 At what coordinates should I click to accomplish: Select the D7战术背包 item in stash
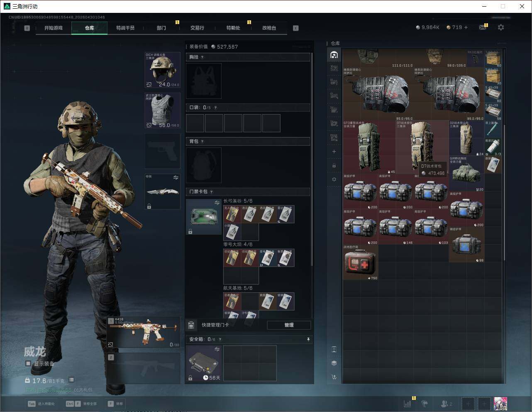click(x=422, y=147)
